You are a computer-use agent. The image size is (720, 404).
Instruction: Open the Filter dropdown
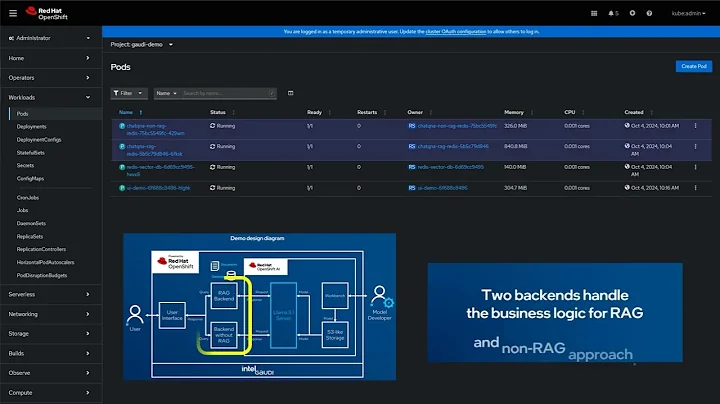click(129, 93)
